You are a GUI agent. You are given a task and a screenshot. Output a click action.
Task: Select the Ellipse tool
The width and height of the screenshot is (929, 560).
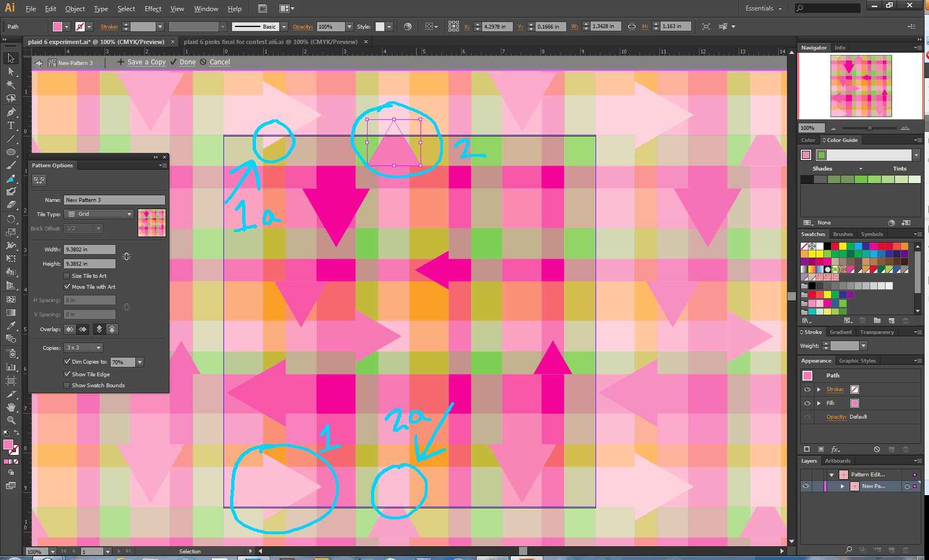(10, 152)
